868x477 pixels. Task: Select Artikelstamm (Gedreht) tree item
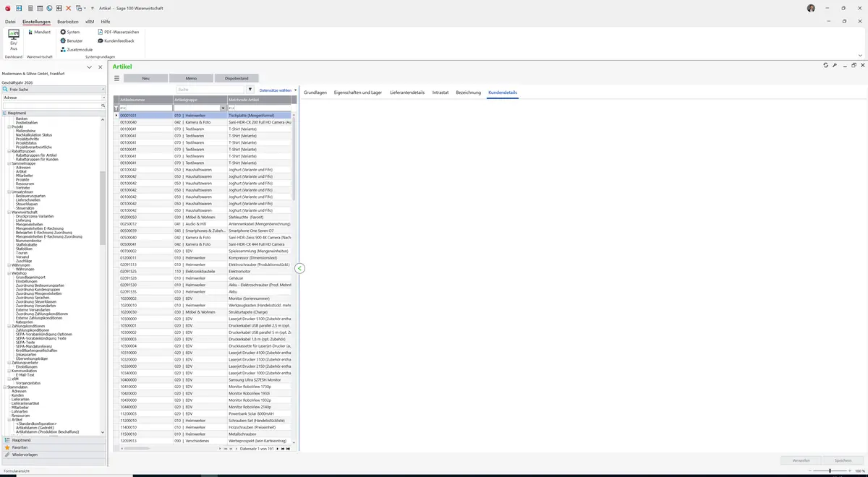point(36,428)
